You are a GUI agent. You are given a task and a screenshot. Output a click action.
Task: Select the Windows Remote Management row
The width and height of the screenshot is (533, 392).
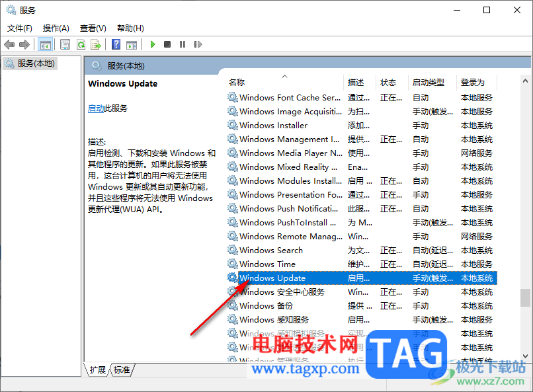click(x=362, y=237)
